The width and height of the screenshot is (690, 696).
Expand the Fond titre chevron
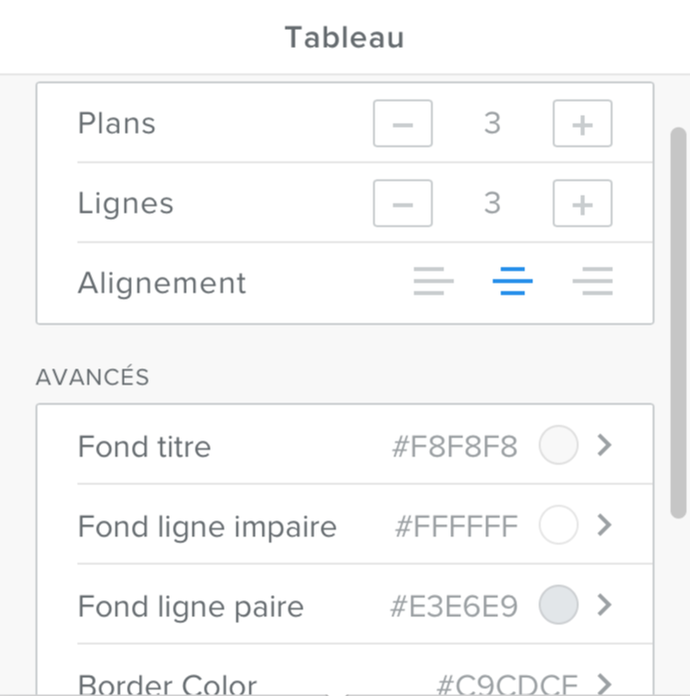tap(604, 446)
